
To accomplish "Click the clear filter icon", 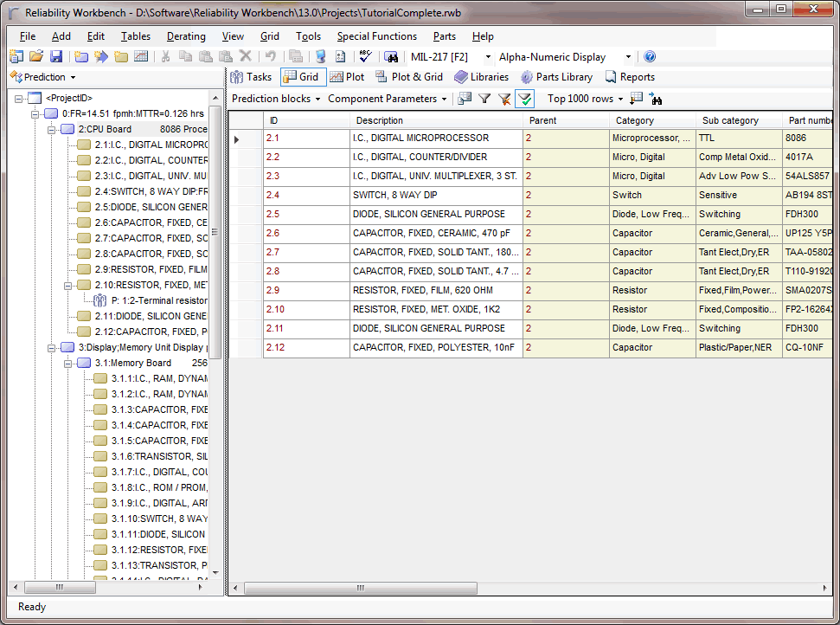I will click(504, 99).
